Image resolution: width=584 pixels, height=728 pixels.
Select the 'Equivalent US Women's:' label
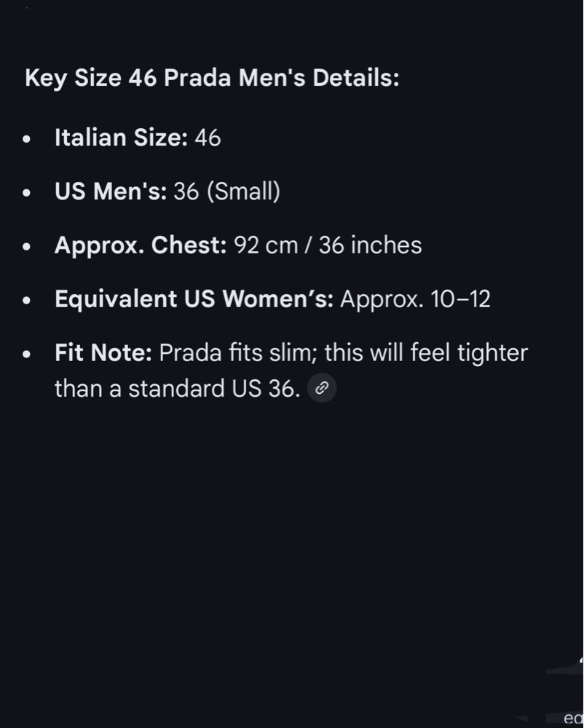pos(194,299)
